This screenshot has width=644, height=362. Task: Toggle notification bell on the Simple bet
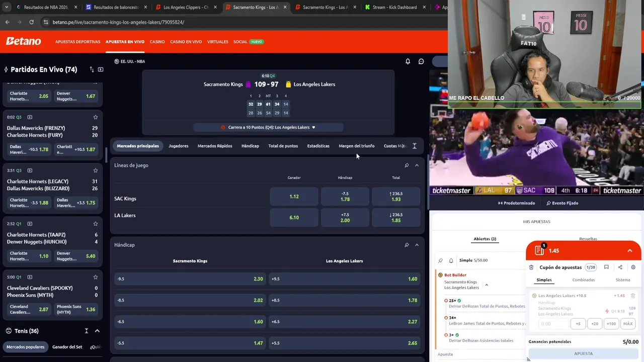point(451,260)
